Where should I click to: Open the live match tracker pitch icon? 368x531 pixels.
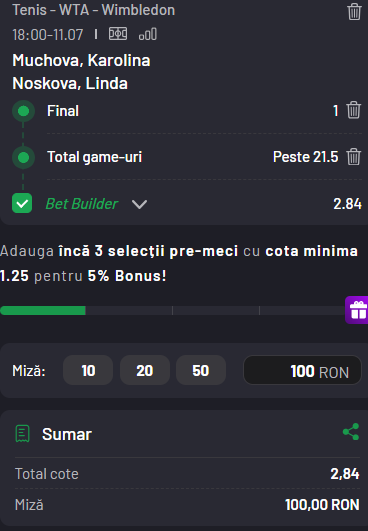click(118, 34)
